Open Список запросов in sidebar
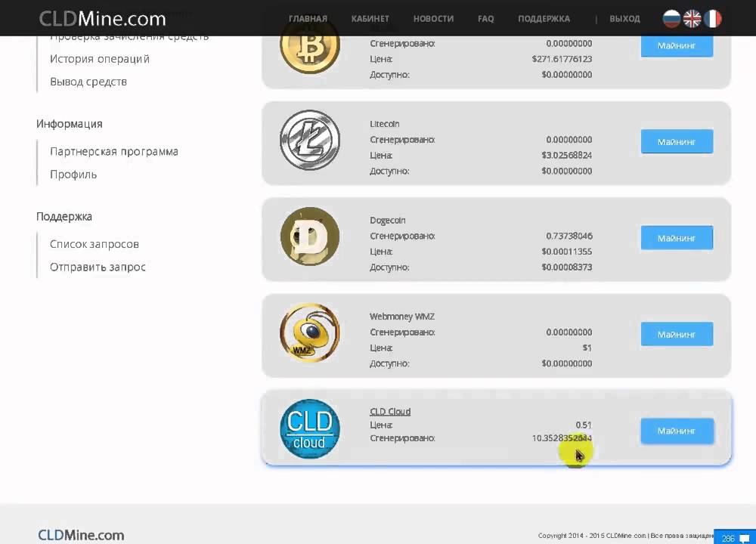 [94, 244]
